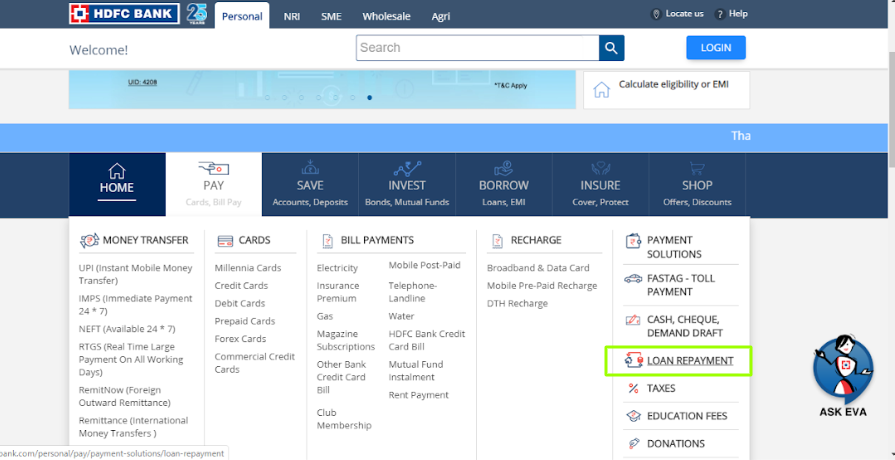The width and height of the screenshot is (895, 460).
Task: Open the SHOP Offers, Discounts menu
Action: point(697,184)
